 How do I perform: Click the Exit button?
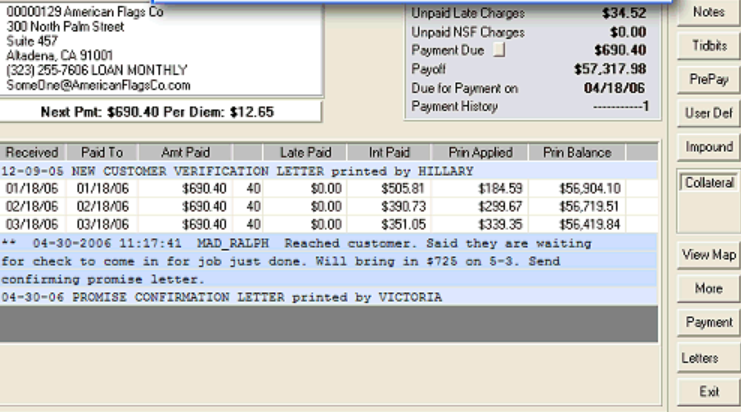tap(708, 392)
